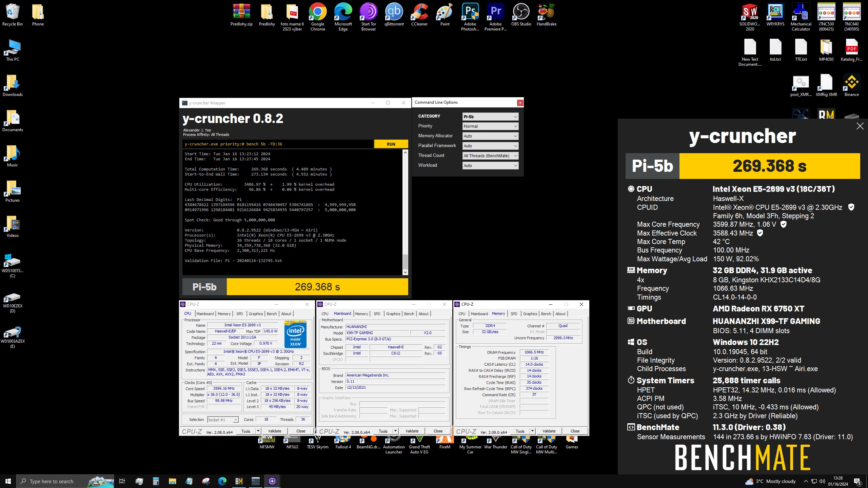The height and width of the screenshot is (488, 868).
Task: Open About tab in Memory CPU-Z window
Action: 560,314
